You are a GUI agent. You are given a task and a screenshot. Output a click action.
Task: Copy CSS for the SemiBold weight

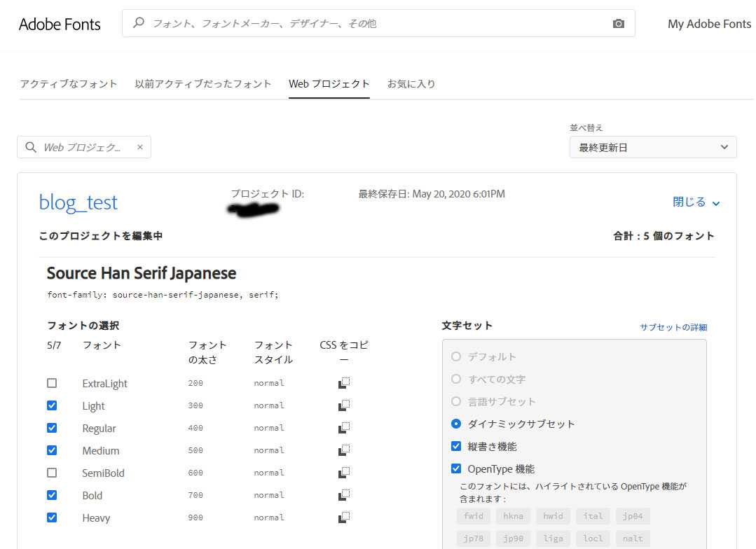point(344,473)
